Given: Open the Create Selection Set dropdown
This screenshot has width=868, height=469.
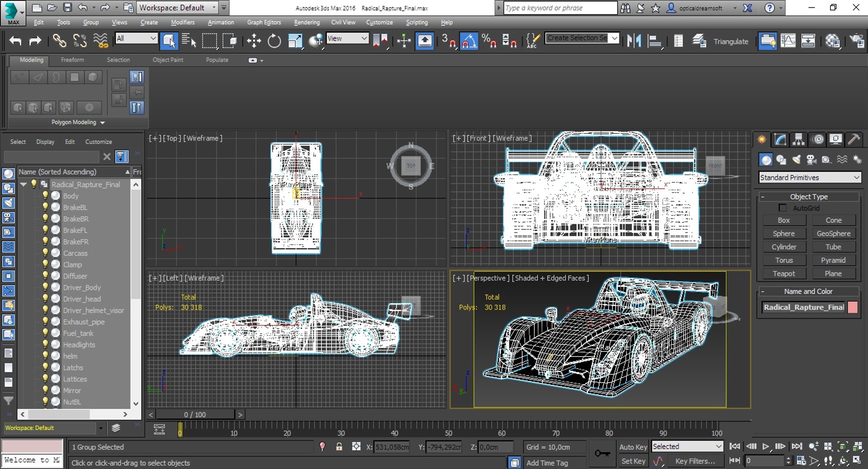Looking at the screenshot, I should (x=582, y=38).
